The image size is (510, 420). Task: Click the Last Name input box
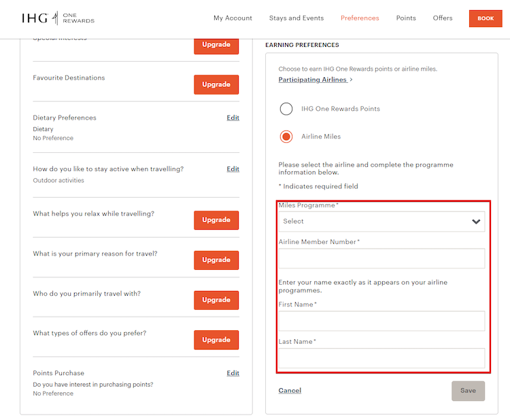(x=381, y=358)
